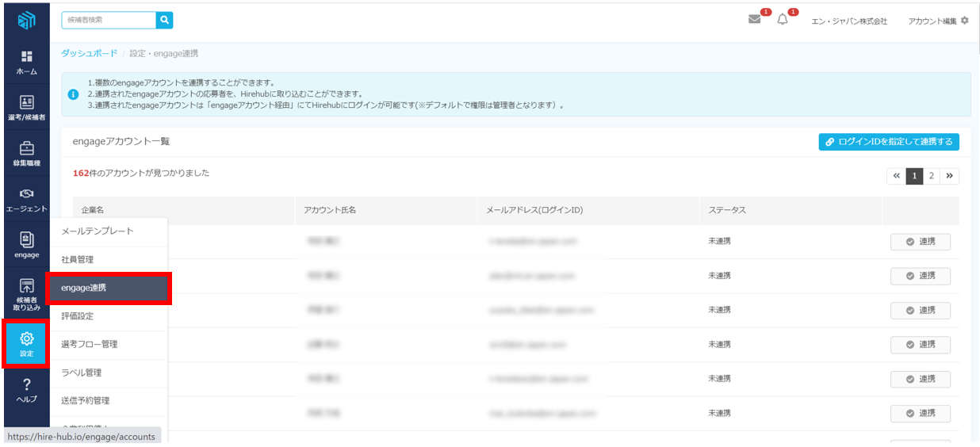Click ログインIDを指定して連携する button

pyautogui.click(x=888, y=142)
